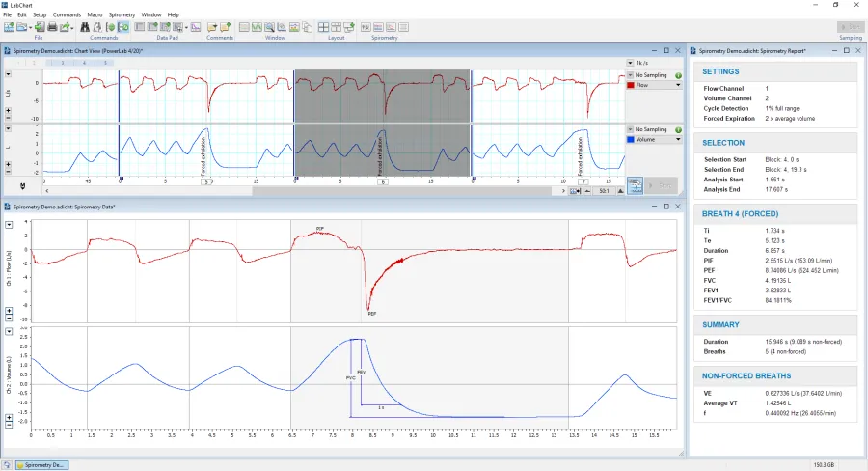
Task: Click the red Flow channel color swatch
Action: (x=631, y=85)
